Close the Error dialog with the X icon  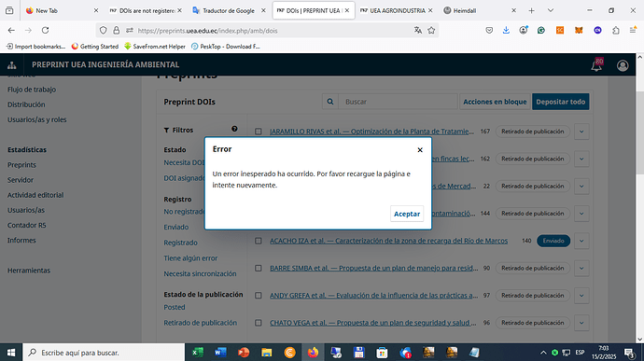tap(420, 150)
